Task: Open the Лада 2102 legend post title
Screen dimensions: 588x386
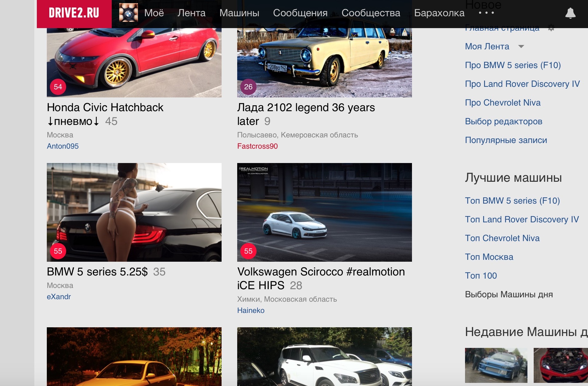Action: (x=306, y=114)
